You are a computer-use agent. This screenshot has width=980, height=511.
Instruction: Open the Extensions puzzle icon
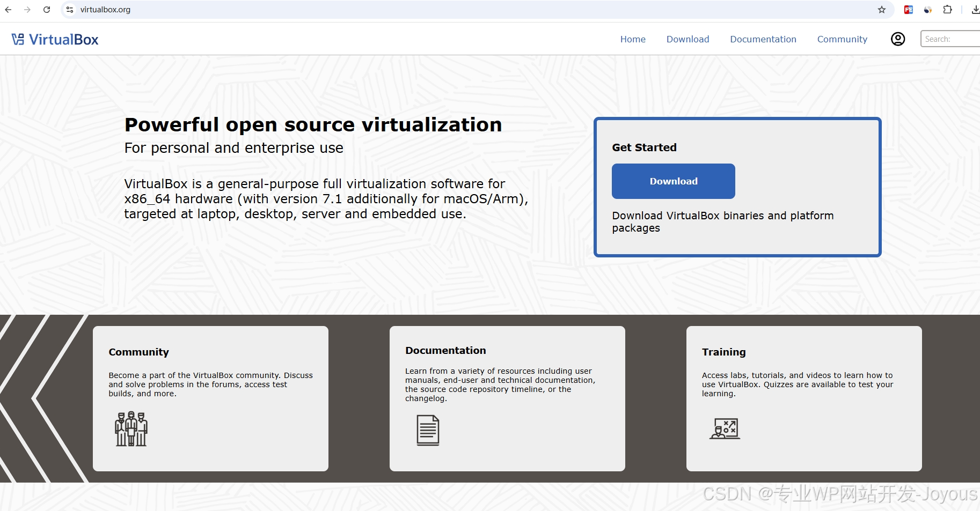(948, 10)
